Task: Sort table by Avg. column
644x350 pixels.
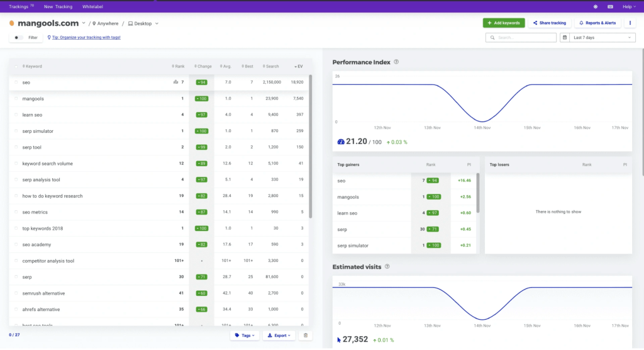Action: (226, 66)
